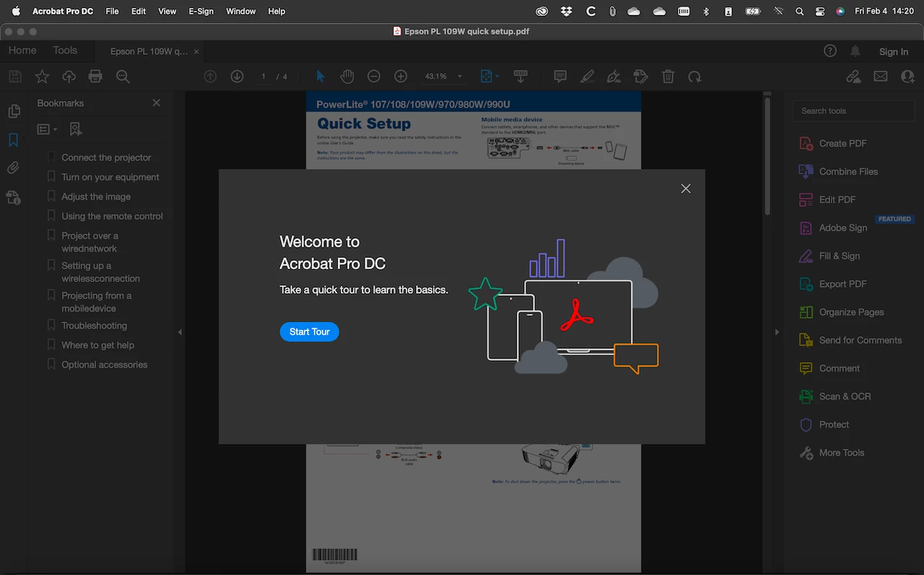Open the Edit menu
This screenshot has width=924, height=575.
139,12
